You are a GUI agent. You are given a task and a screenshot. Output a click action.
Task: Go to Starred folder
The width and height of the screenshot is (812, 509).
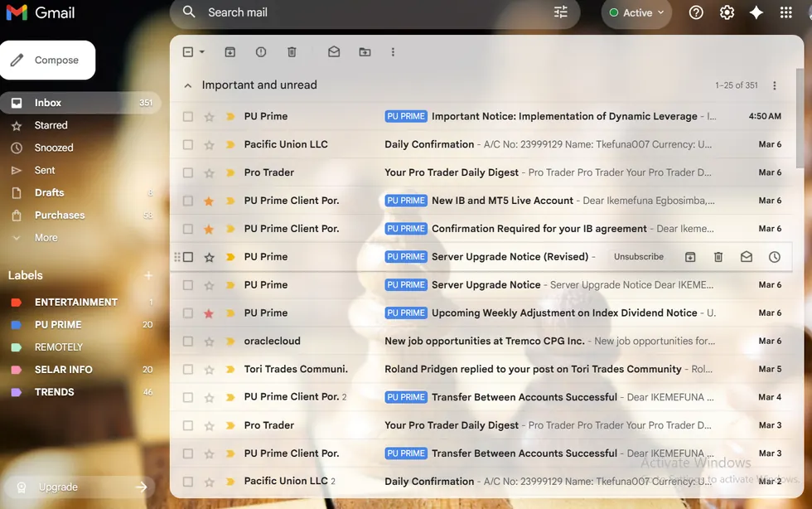pyautogui.click(x=51, y=125)
